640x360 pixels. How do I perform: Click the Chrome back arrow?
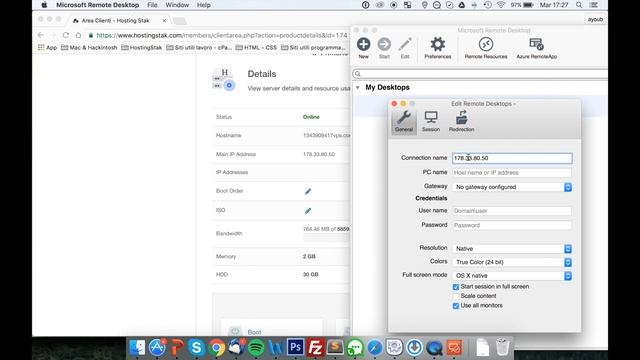40,36
